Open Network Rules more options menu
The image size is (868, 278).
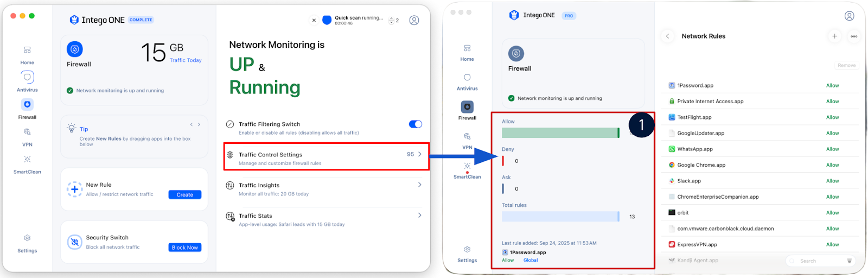854,36
